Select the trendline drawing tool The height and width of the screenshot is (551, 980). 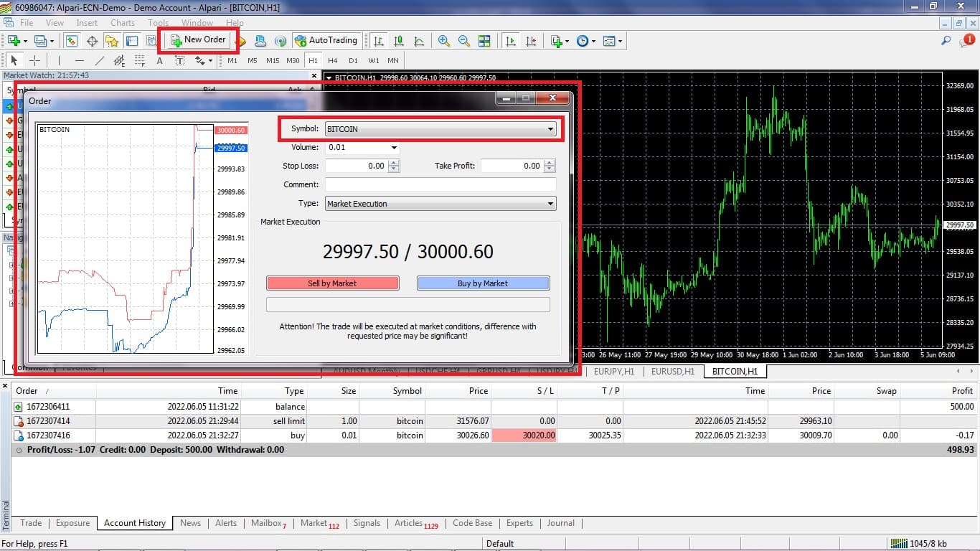point(100,61)
